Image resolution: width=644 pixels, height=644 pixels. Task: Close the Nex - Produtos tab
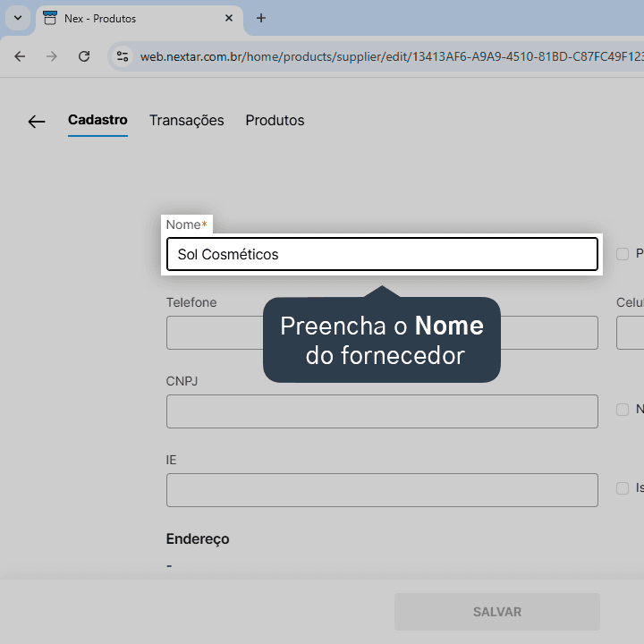(x=229, y=18)
